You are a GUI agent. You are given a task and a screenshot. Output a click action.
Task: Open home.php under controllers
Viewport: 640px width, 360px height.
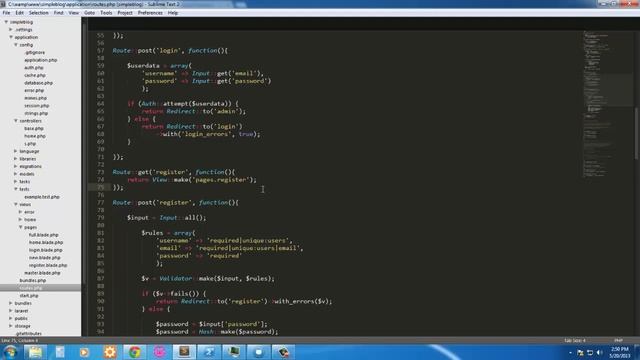(x=35, y=136)
